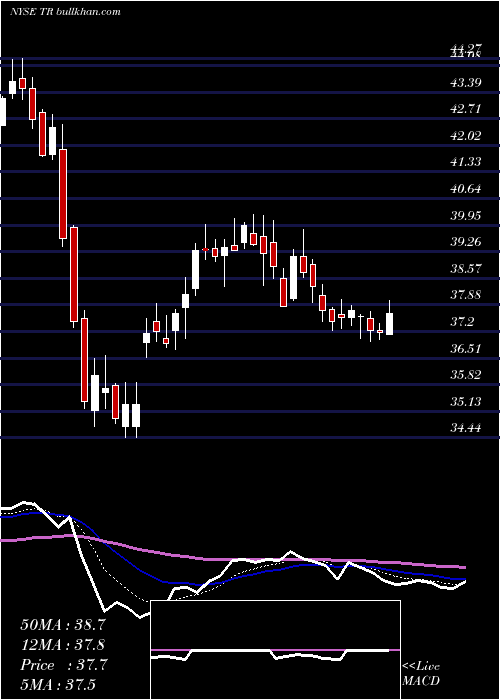Viewport: 500px width, 700px height.
Task: Select the 36.51 price level label
Action: (x=465, y=348)
